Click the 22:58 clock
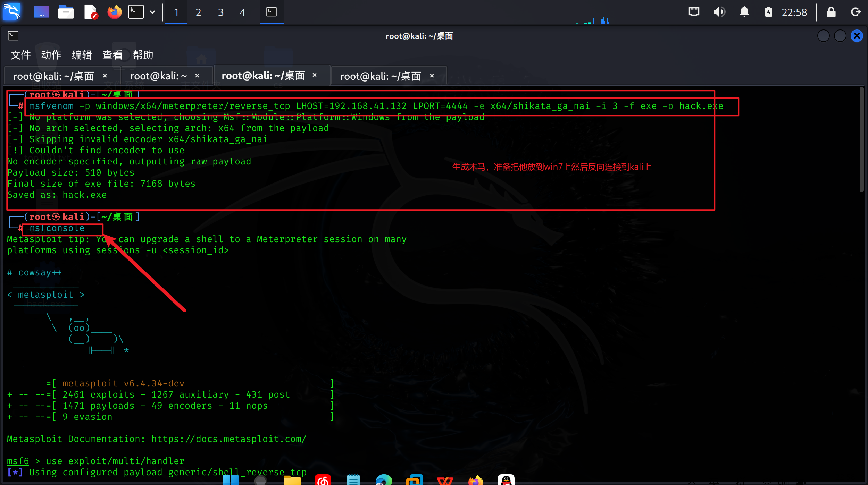Screen dimensions: 868x485 [x=794, y=12]
